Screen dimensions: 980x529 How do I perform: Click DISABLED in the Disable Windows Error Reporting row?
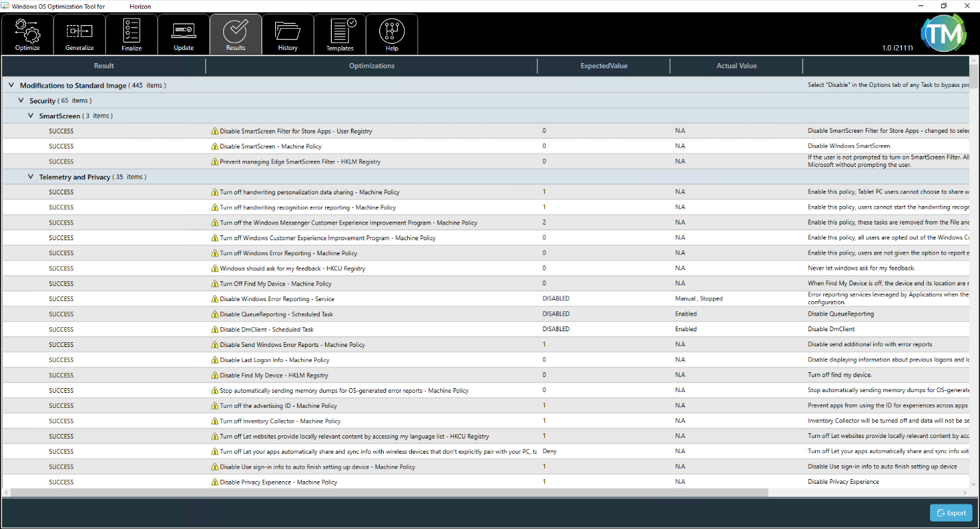(556, 298)
